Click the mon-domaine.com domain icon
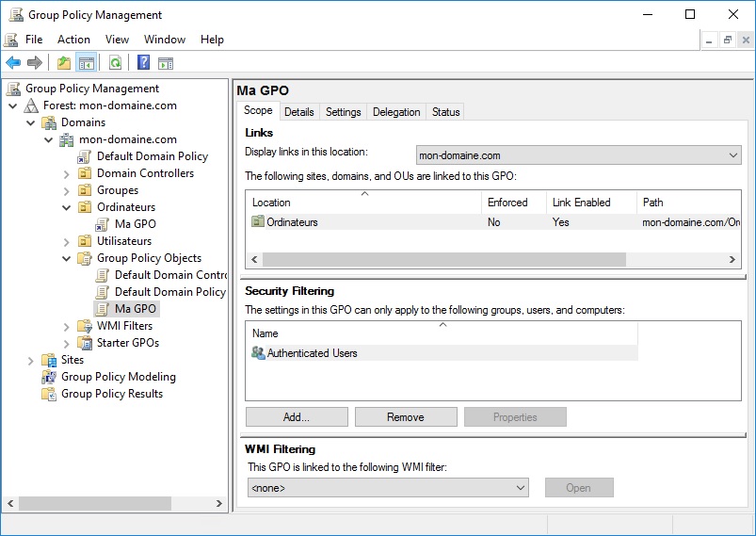This screenshot has width=756, height=536. pyautogui.click(x=67, y=139)
